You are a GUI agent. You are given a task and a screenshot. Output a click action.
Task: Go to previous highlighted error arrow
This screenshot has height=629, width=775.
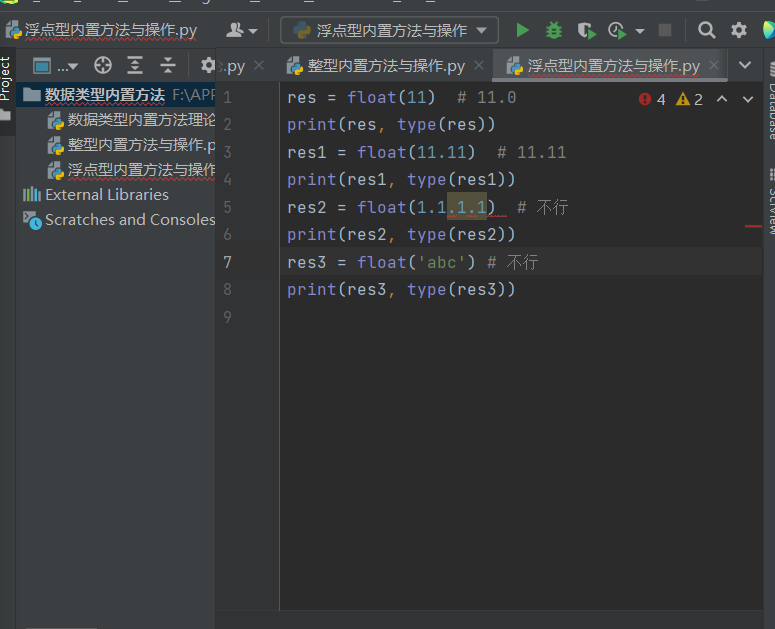(x=722, y=99)
